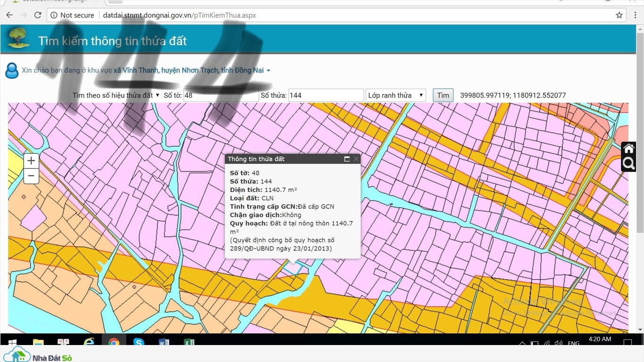The image size is (644, 362).
Task: Click the ENG input language indicator
Action: [574, 343]
